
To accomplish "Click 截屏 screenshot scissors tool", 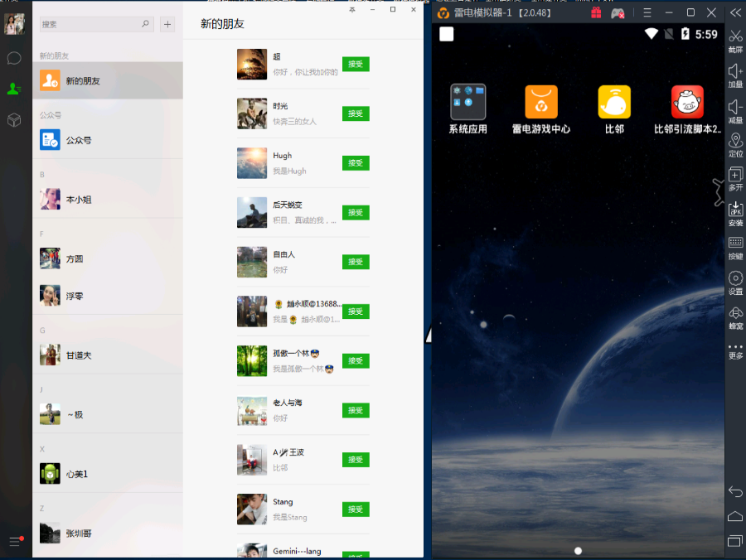I will tap(735, 41).
